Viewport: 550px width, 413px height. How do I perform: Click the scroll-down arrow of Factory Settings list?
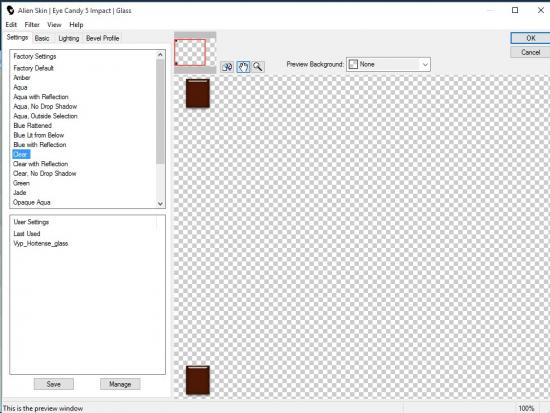pos(160,204)
